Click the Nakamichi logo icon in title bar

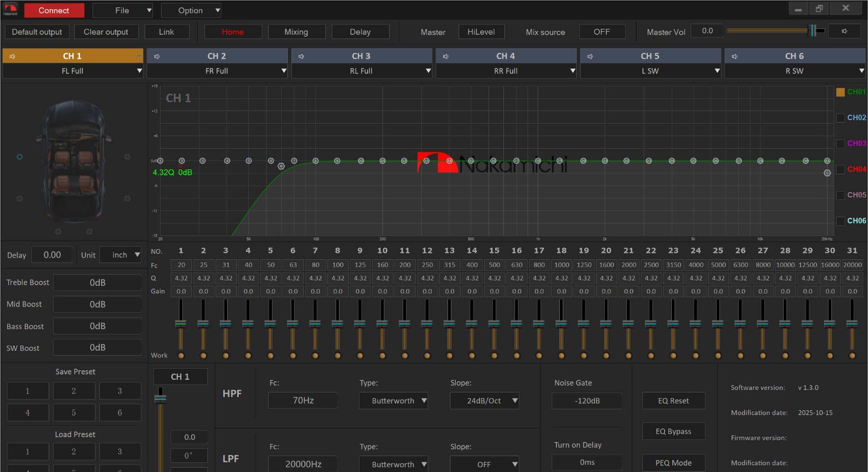click(x=10, y=9)
